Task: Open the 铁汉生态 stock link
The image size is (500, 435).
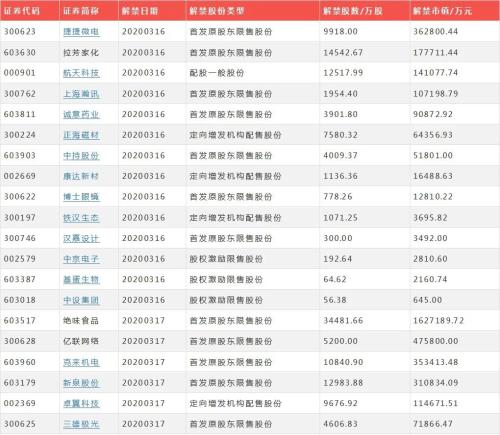Action: click(81, 218)
